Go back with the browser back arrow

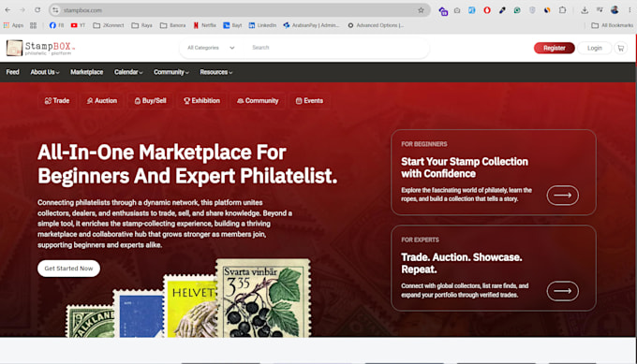pyautogui.click(x=7, y=10)
